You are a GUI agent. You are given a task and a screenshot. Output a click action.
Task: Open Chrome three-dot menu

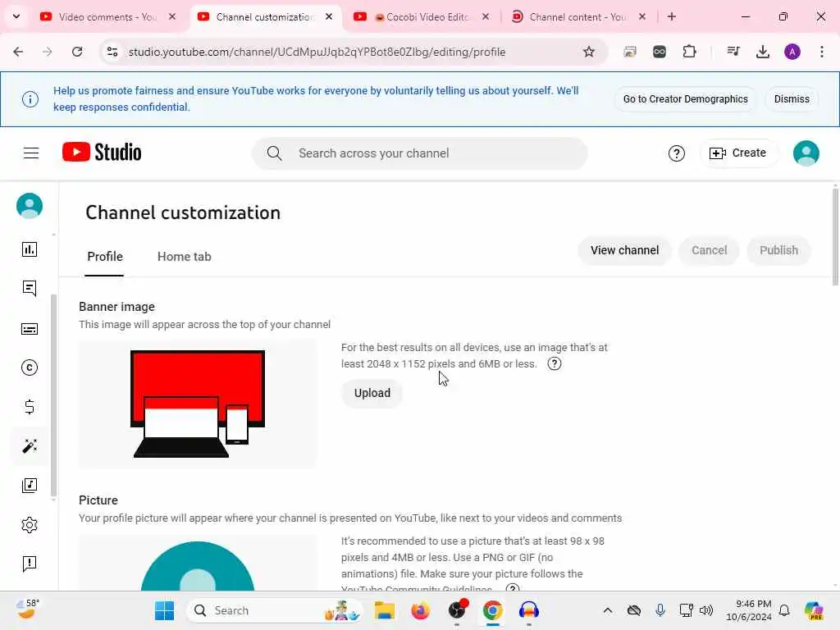[822, 52]
